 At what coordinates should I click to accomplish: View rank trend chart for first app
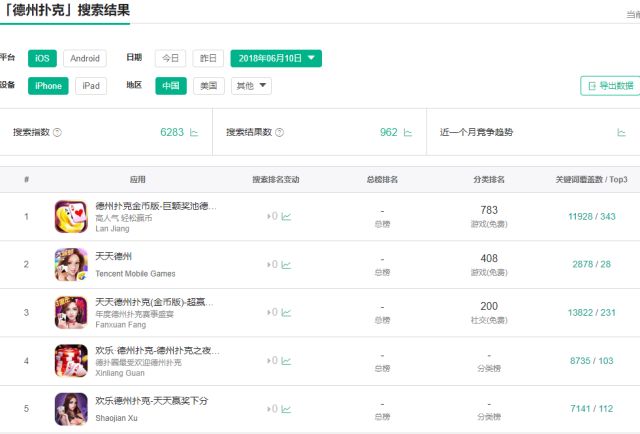point(286,217)
